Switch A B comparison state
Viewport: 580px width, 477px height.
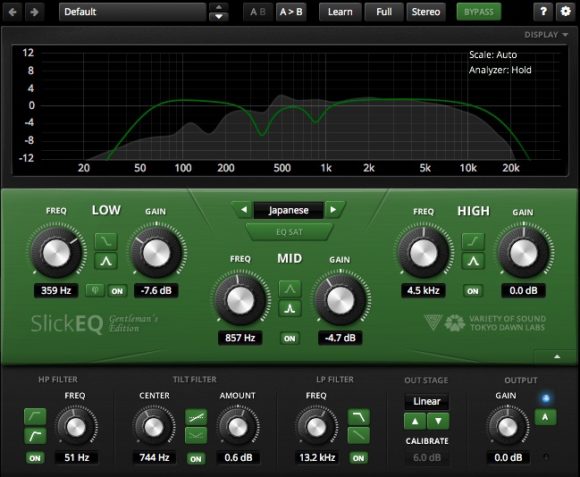click(x=258, y=12)
